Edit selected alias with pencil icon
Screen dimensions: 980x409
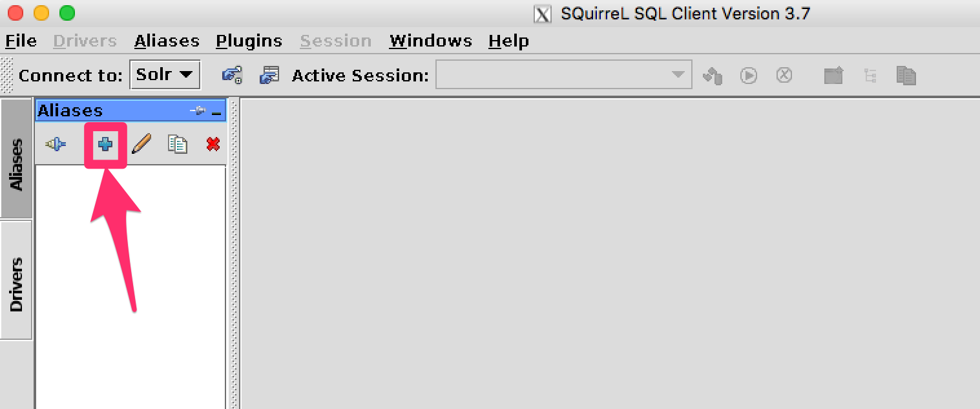pos(141,144)
